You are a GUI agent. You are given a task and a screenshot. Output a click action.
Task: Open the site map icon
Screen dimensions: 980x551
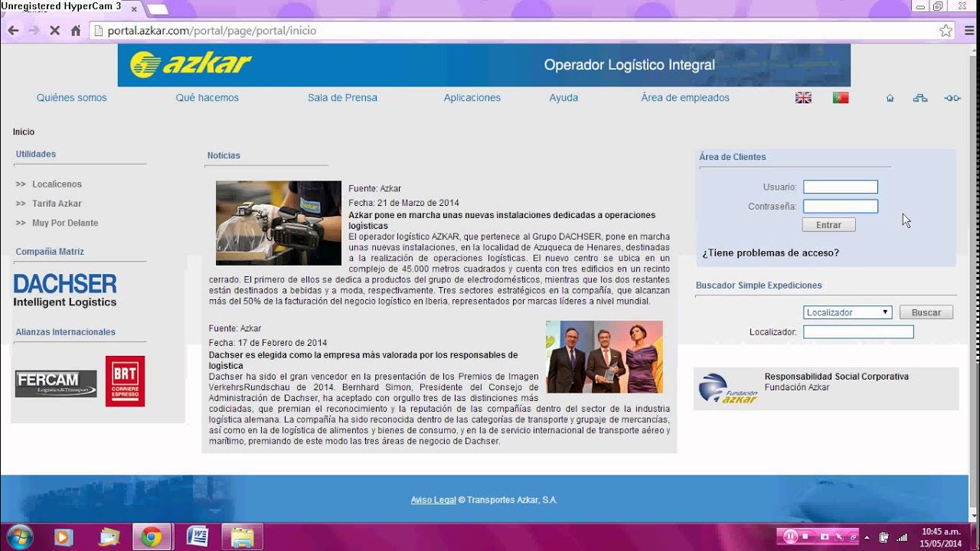point(920,98)
